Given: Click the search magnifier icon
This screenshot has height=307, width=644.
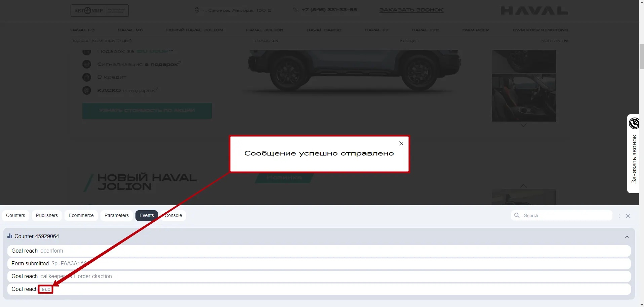Looking at the screenshot, I should point(517,215).
